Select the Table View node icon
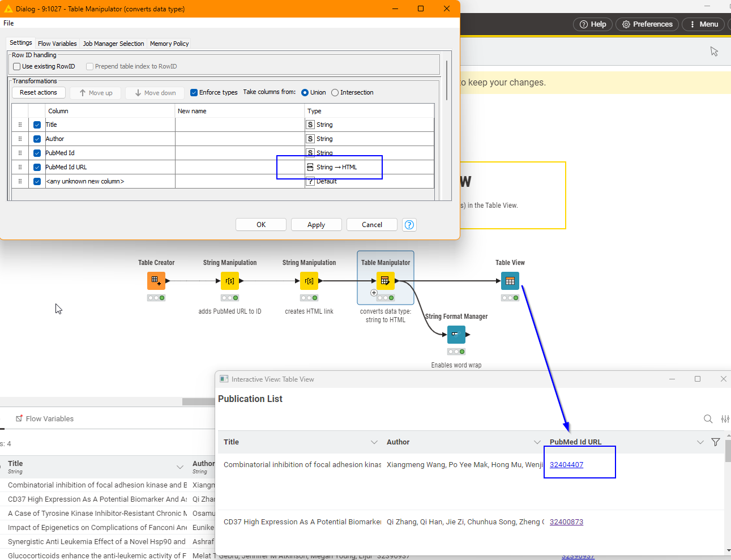731x560 pixels. point(510,281)
